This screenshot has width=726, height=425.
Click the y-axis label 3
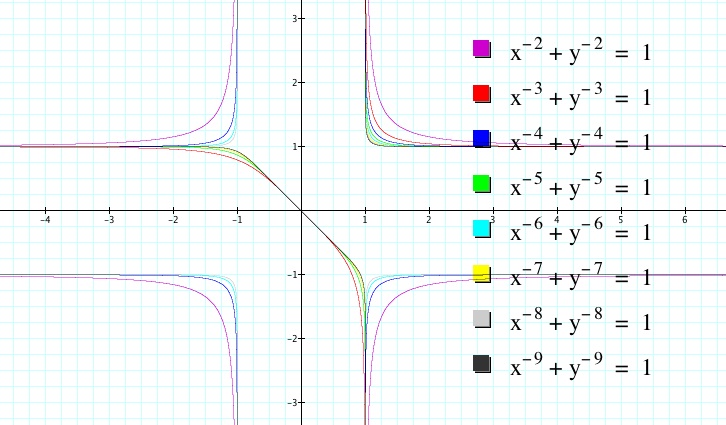(294, 19)
